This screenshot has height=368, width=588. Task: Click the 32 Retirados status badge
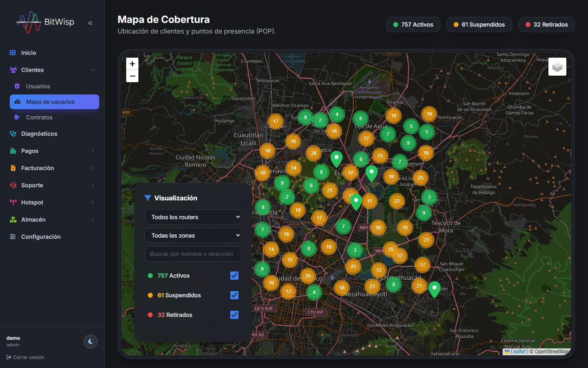[x=547, y=25]
